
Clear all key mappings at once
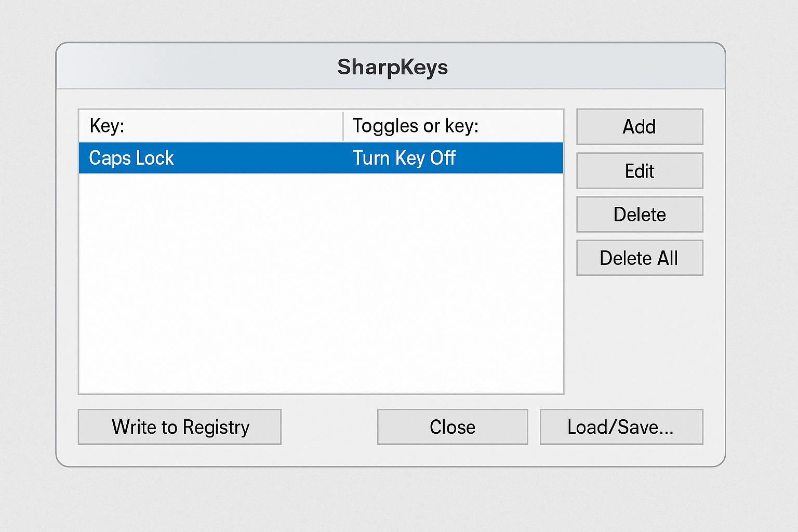(x=639, y=258)
